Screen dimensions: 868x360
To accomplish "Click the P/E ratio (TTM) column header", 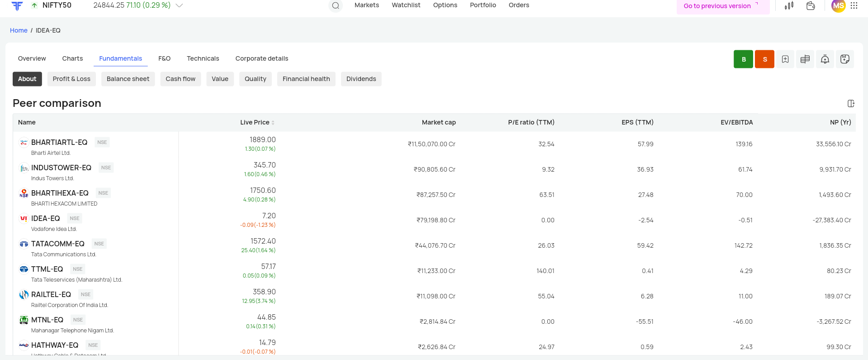I will [531, 122].
